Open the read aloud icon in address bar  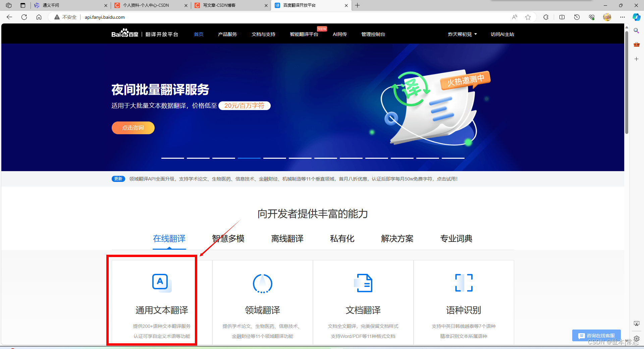[x=515, y=17]
